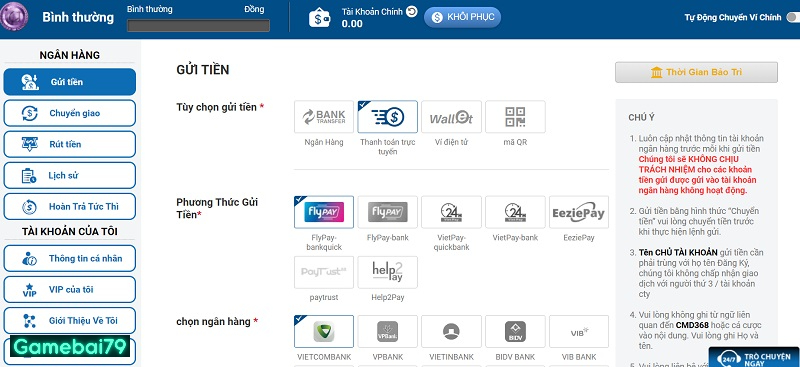Open Giới Thiệu Về Tôi menu
The image size is (800, 367).
pyautogui.click(x=69, y=321)
